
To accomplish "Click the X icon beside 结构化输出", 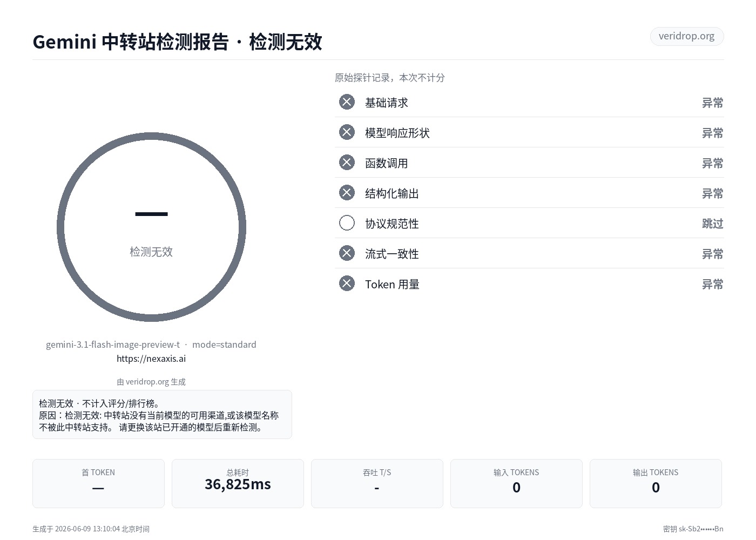I will coord(347,193).
